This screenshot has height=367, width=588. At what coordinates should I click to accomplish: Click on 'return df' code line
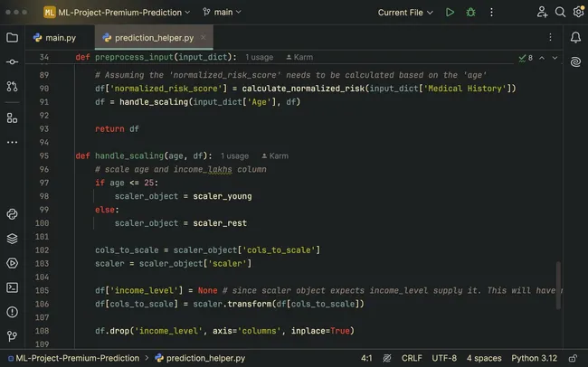(x=117, y=129)
